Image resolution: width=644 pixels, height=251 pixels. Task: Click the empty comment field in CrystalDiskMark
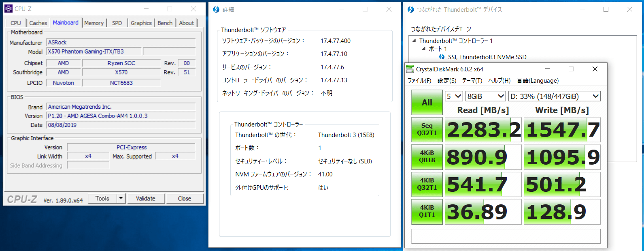[x=506, y=236]
